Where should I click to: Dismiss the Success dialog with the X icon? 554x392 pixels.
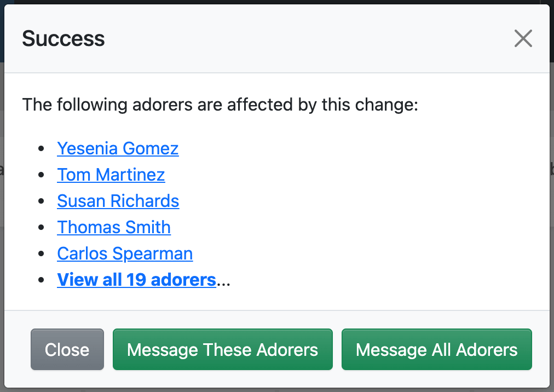(x=523, y=38)
